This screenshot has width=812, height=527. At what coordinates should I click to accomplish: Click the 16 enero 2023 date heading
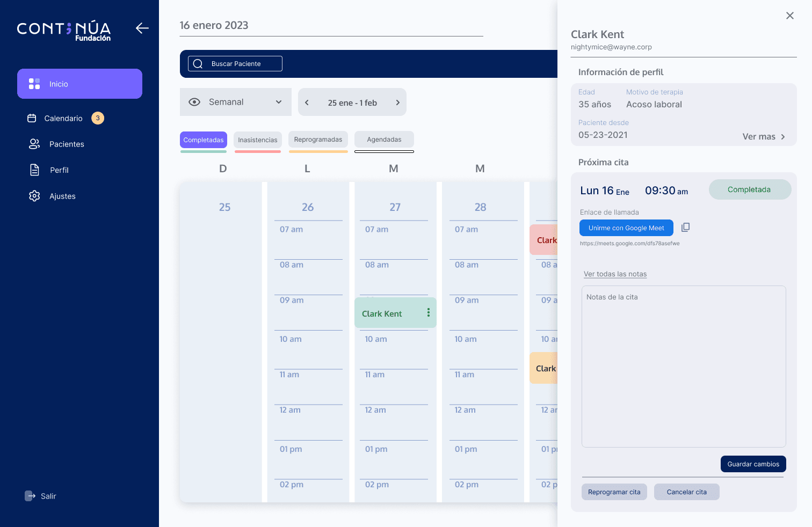pos(214,25)
